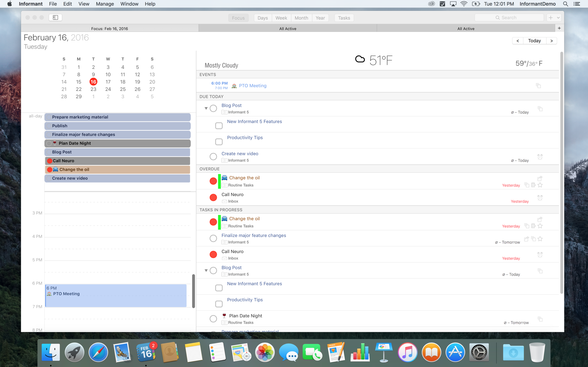588x367 pixels.
Task: Click alarm icon on Create new video task
Action: tap(540, 157)
